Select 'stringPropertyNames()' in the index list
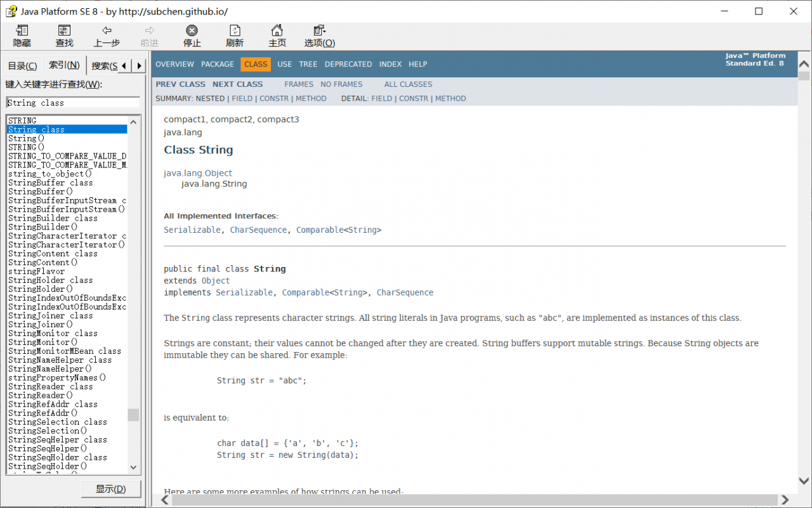 tap(58, 378)
